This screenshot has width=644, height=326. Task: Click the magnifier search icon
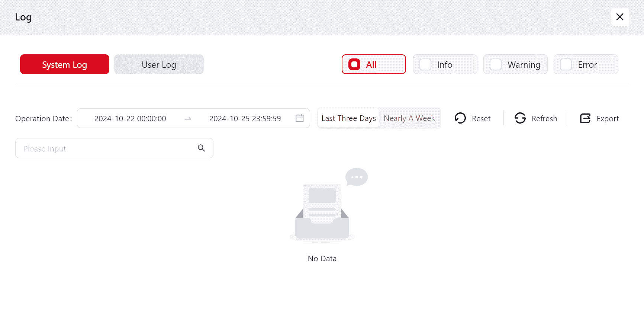(201, 148)
